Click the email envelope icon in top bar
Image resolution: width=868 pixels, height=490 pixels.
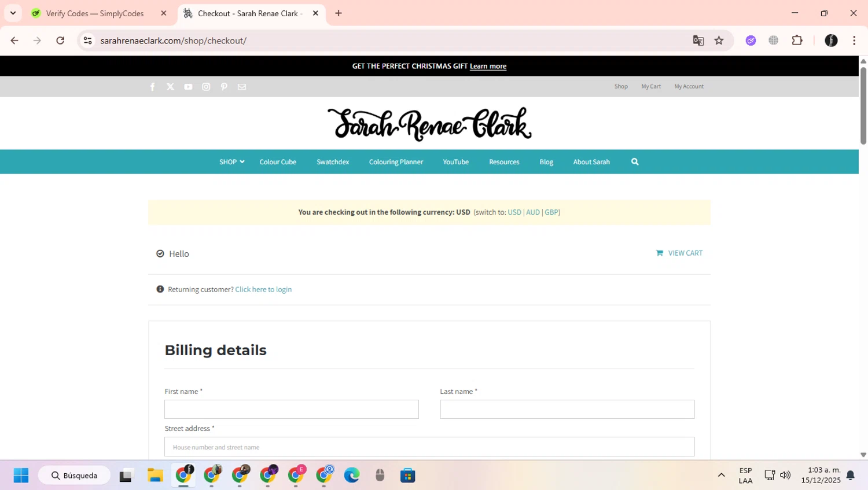(x=242, y=87)
